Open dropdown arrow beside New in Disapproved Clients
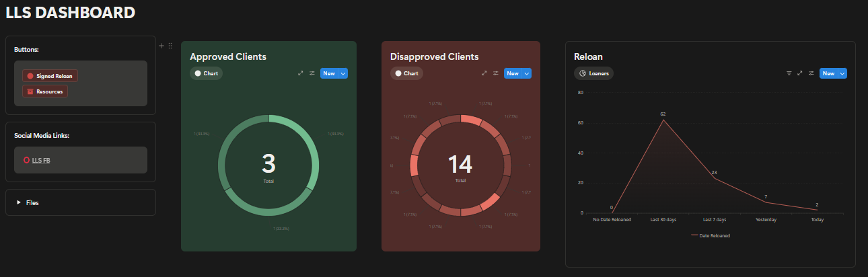 [x=527, y=73]
